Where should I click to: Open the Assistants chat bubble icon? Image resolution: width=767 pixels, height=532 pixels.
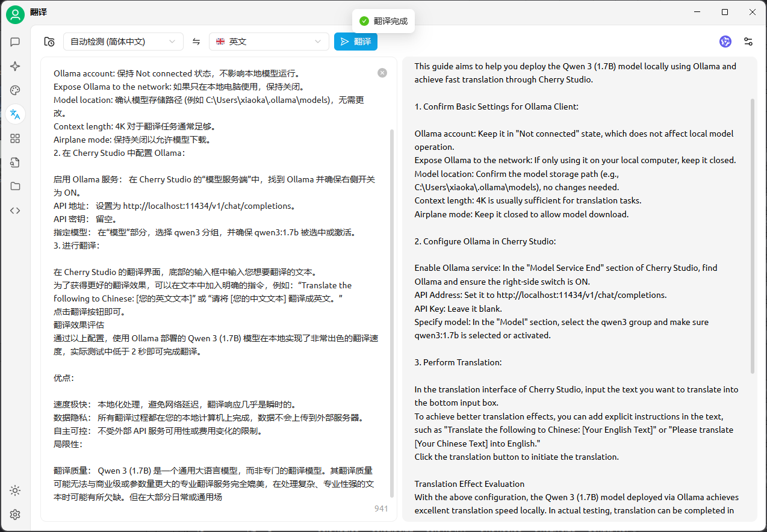point(15,42)
